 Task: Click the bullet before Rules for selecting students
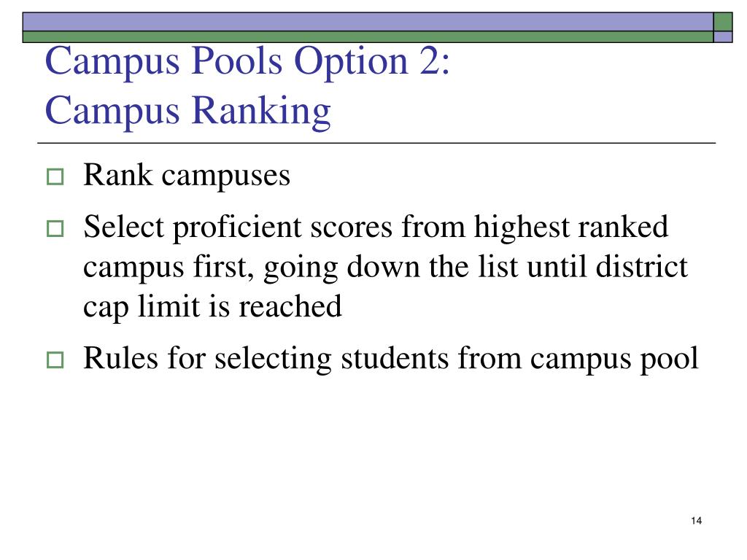click(x=55, y=360)
